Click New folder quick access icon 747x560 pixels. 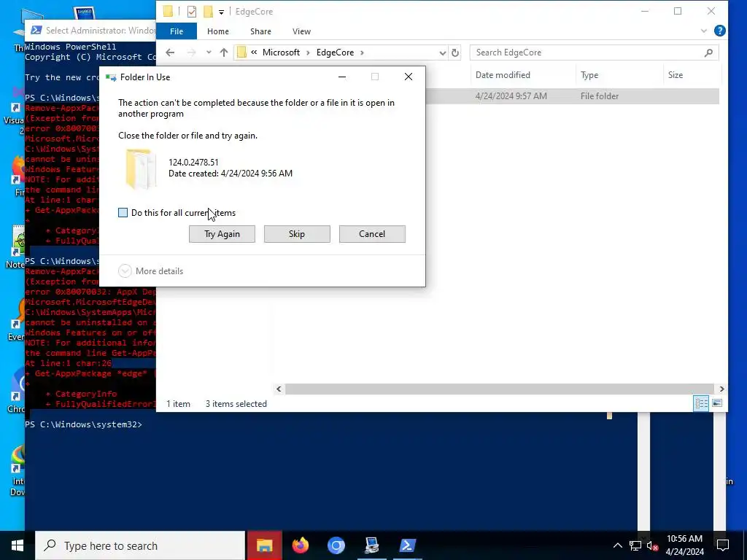pos(208,12)
